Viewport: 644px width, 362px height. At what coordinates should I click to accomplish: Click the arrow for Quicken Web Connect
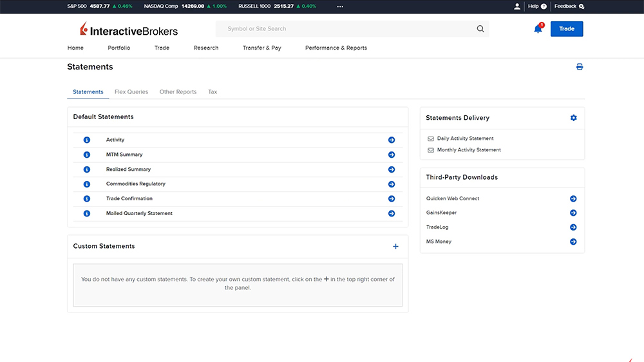click(573, 199)
